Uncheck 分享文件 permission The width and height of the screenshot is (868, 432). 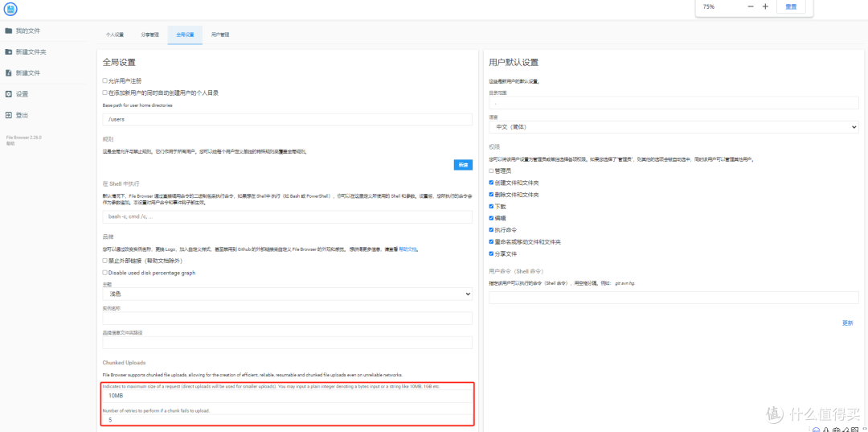[492, 253]
